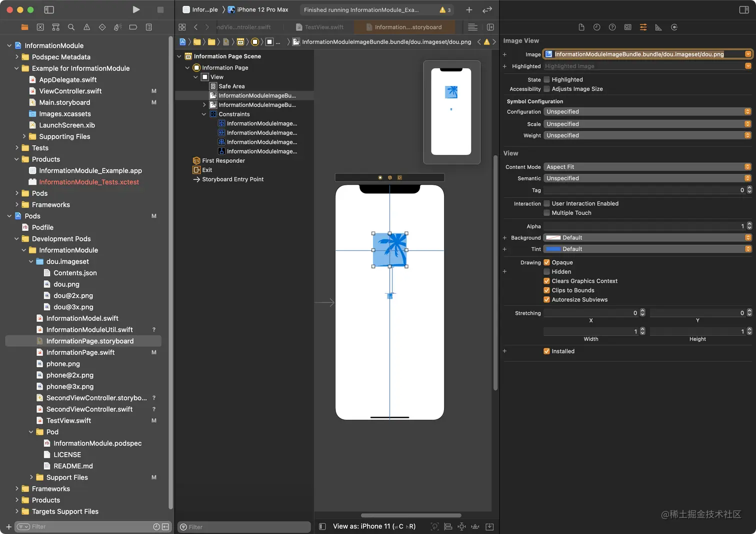Click Embed In button

point(489,526)
